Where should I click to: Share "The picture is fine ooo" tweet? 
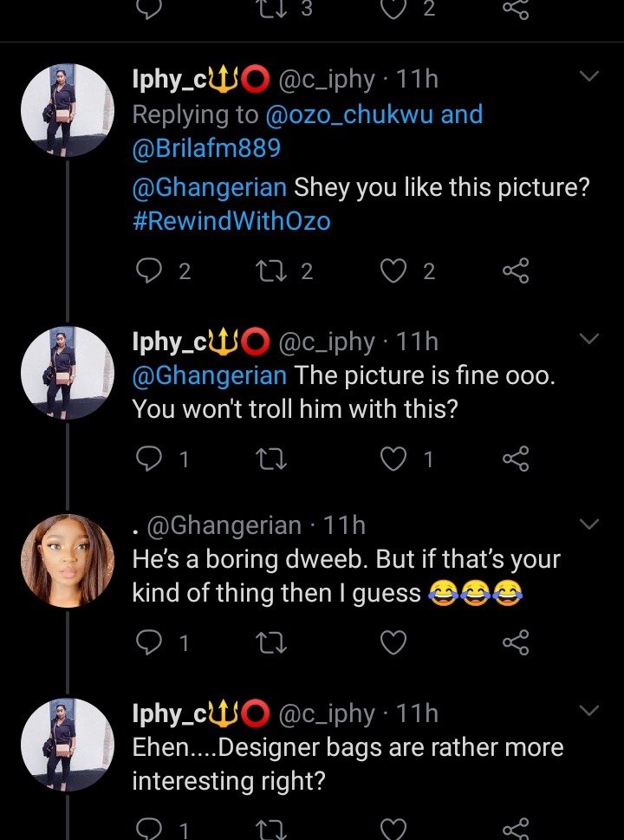(x=516, y=459)
